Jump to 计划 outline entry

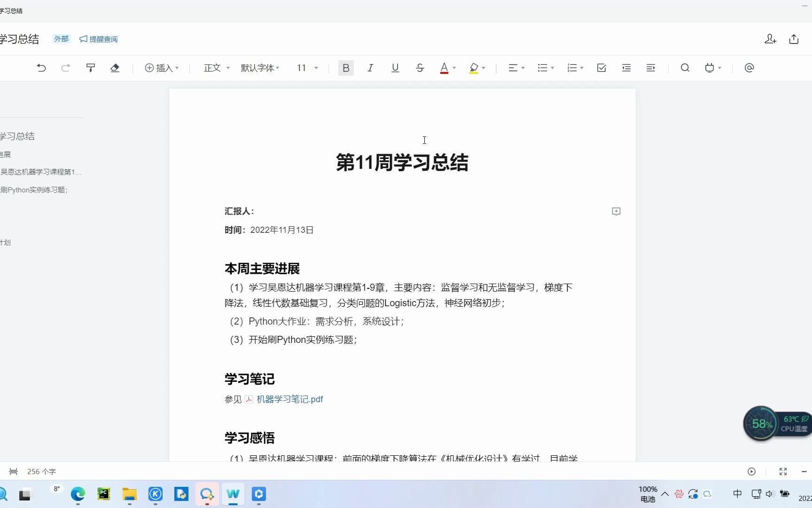tap(5, 242)
